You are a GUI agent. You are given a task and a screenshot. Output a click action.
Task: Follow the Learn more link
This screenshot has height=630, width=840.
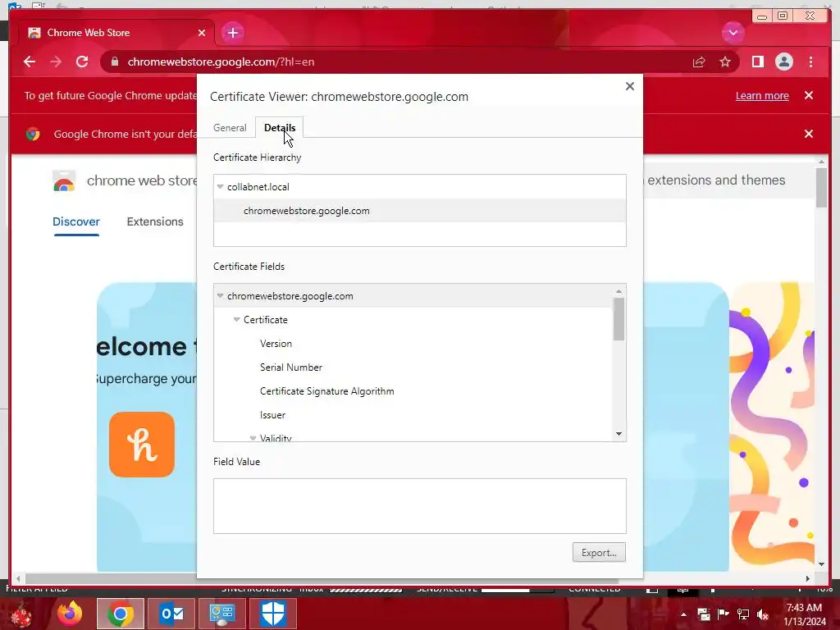[x=762, y=95]
